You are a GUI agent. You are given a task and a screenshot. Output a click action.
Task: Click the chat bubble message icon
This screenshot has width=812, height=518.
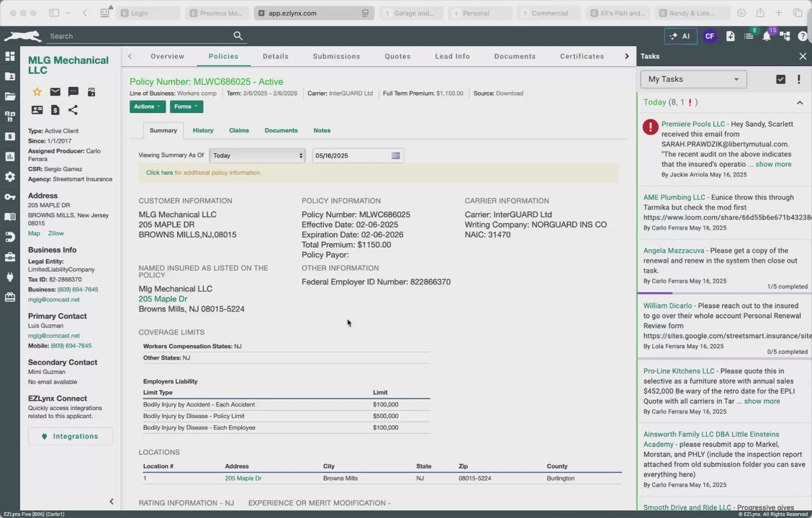(x=73, y=92)
